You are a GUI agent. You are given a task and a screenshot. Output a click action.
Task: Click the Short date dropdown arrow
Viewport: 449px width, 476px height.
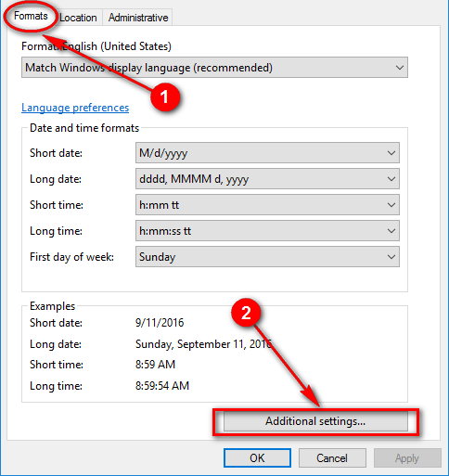pos(391,153)
